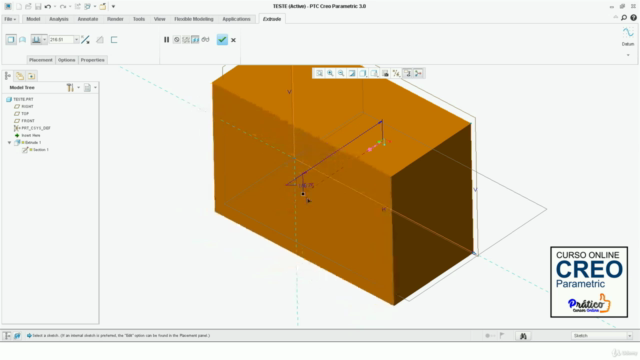The height and width of the screenshot is (360, 640).
Task: Open the depth value history dropdown
Action: 76,40
